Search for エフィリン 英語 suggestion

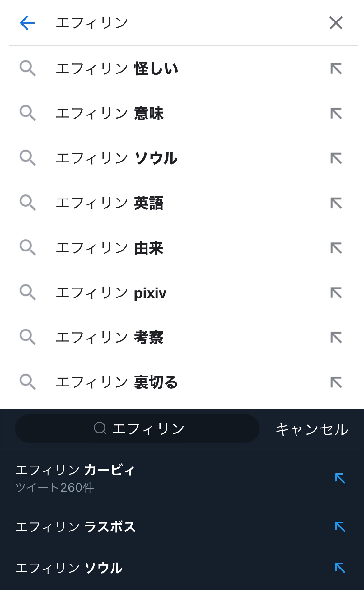[110, 203]
